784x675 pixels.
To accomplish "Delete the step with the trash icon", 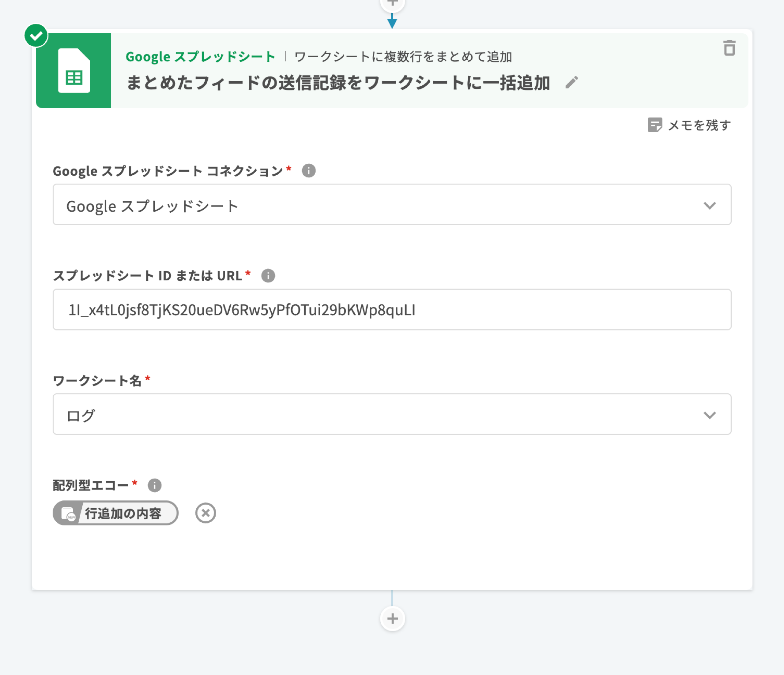I will tap(729, 48).
